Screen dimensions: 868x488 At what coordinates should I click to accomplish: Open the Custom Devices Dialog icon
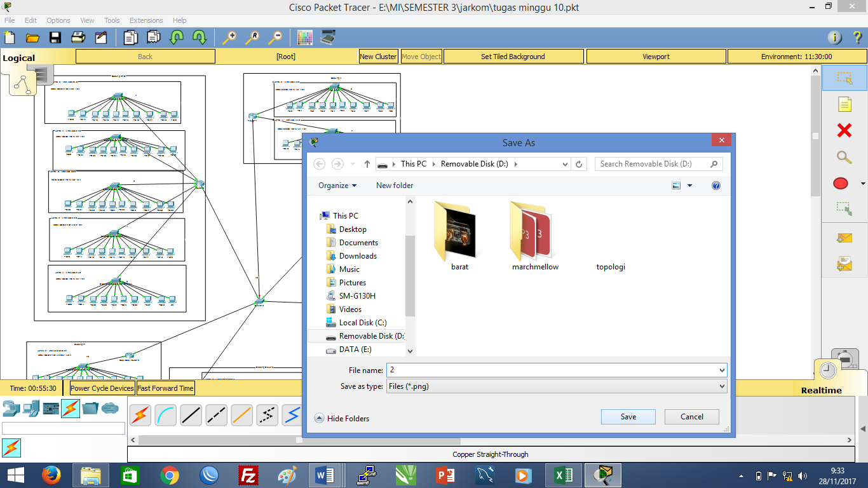click(328, 37)
